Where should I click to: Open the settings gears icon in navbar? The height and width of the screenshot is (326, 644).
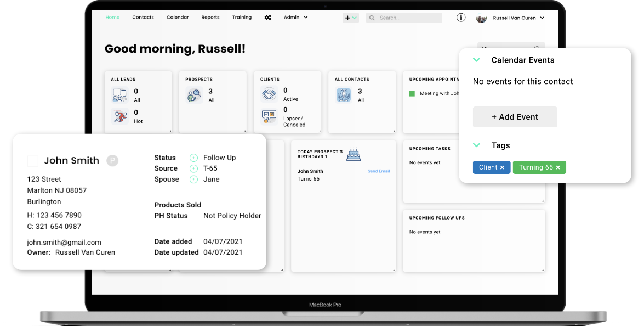[267, 18]
